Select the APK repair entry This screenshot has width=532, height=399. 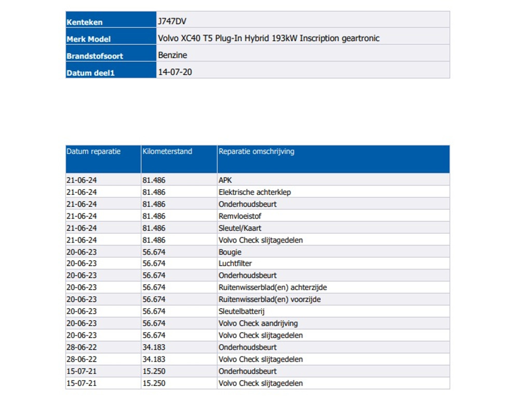tap(225, 180)
